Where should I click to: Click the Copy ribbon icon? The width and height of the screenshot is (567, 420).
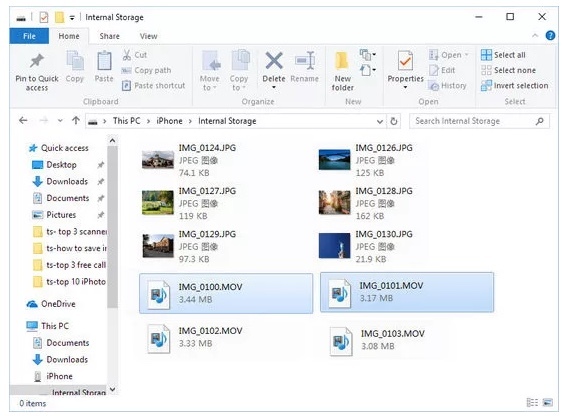pos(75,60)
